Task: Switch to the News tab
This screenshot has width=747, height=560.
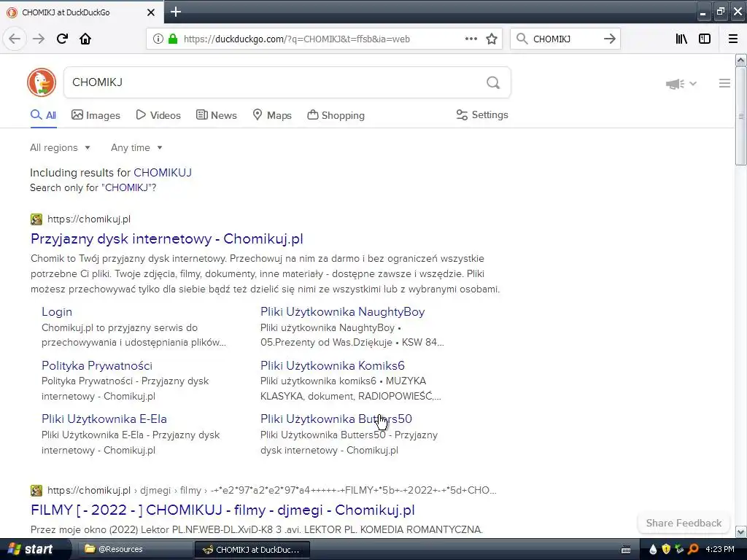Action: click(217, 115)
